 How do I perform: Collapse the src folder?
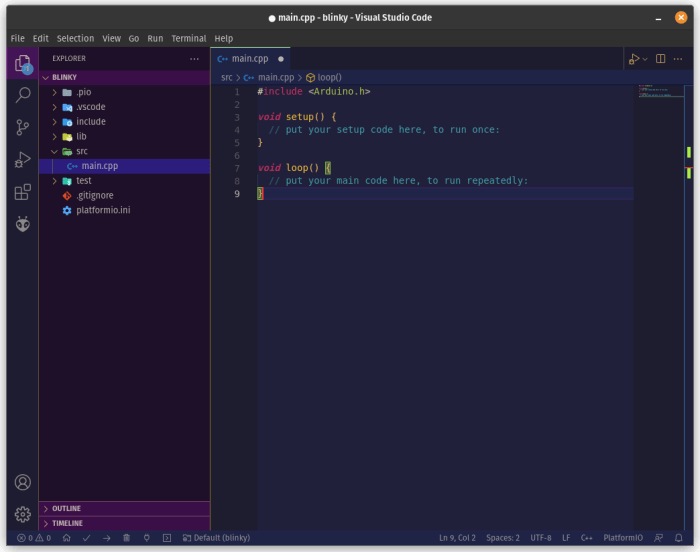click(54, 151)
